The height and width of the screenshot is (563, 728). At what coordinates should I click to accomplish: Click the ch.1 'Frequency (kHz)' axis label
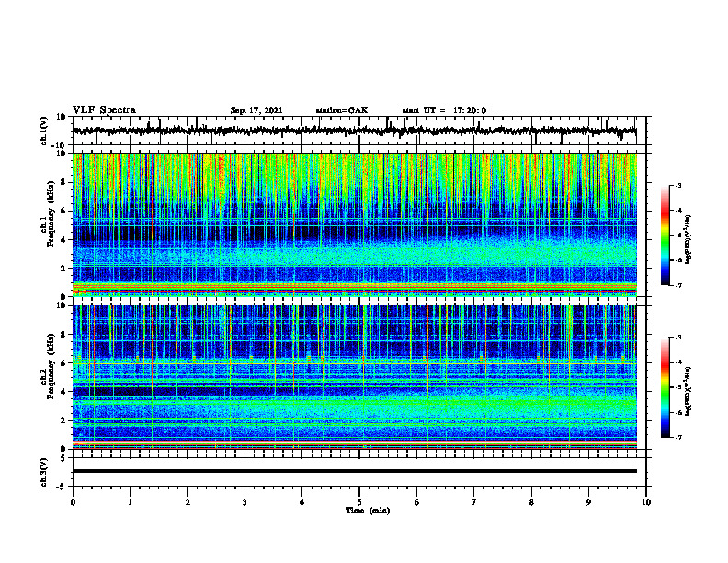click(51, 215)
